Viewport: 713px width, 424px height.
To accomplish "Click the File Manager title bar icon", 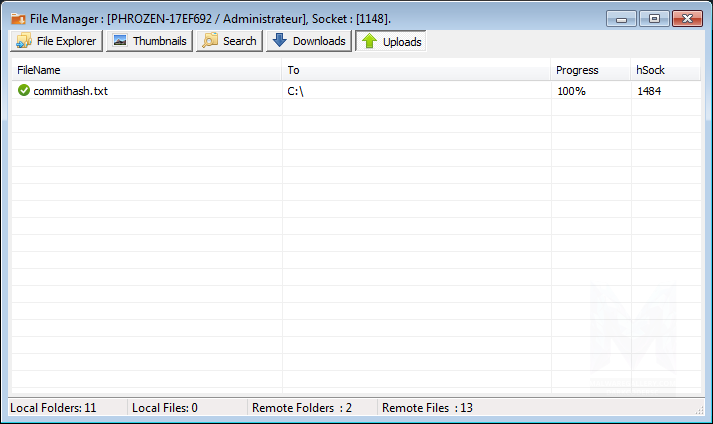I will [18, 18].
